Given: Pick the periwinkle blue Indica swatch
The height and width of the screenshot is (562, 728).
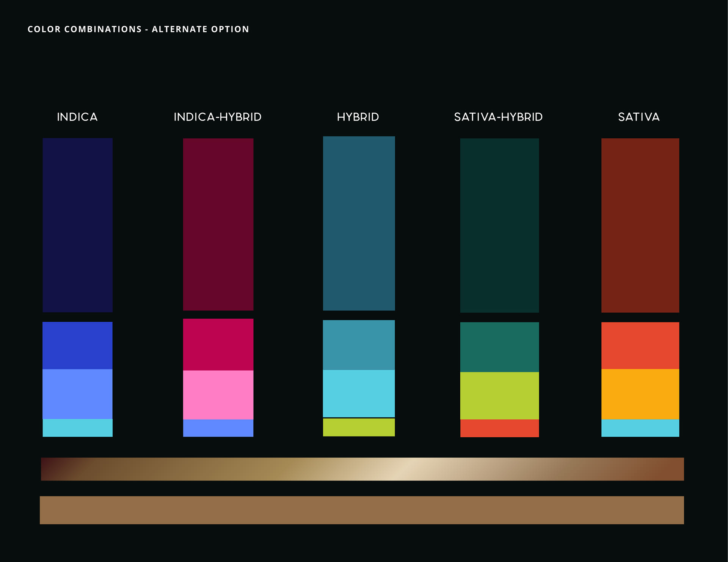Looking at the screenshot, I should (x=77, y=394).
